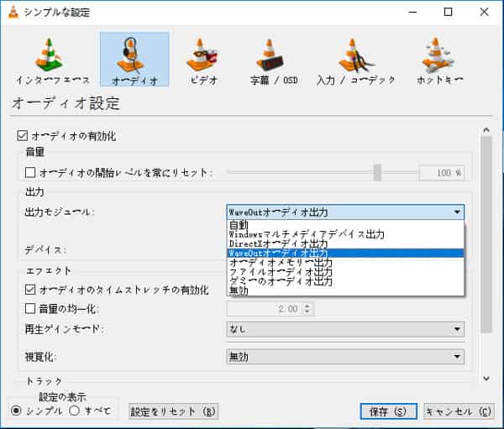
Task: Click the キャンセル (C) button
Action: 459,411
